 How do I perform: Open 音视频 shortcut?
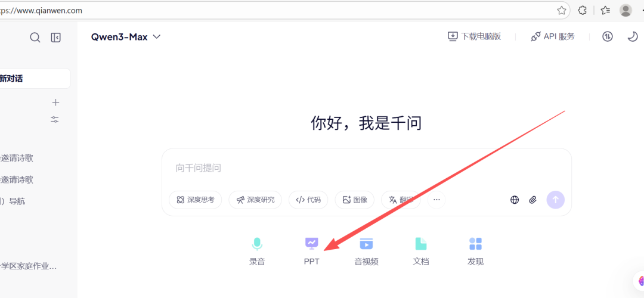click(x=366, y=251)
